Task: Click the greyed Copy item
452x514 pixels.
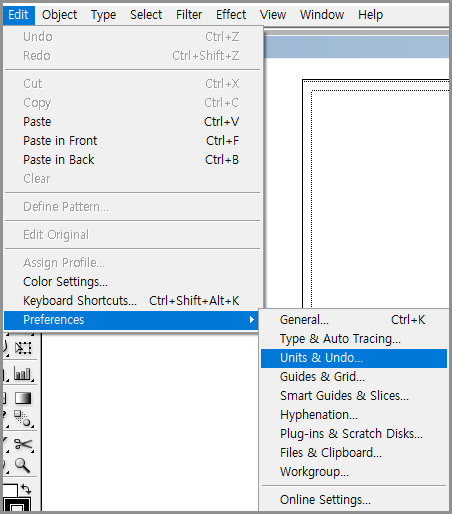Action: (131, 103)
